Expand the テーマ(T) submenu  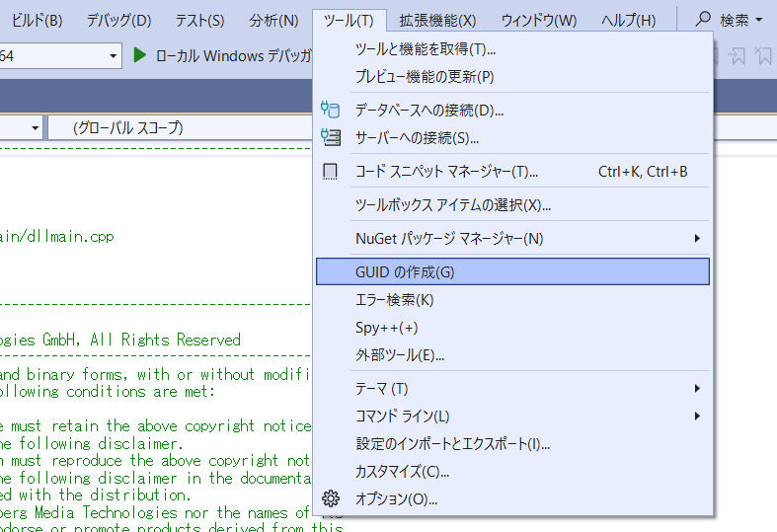(381, 388)
